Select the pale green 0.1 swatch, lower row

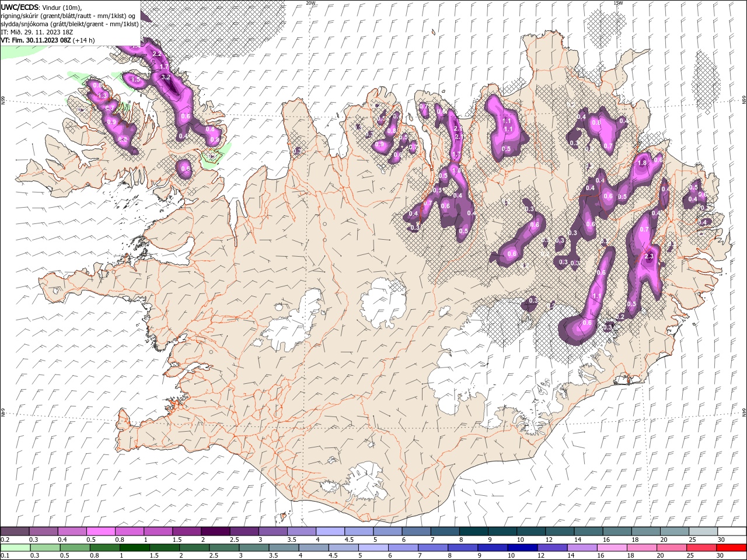[15, 548]
